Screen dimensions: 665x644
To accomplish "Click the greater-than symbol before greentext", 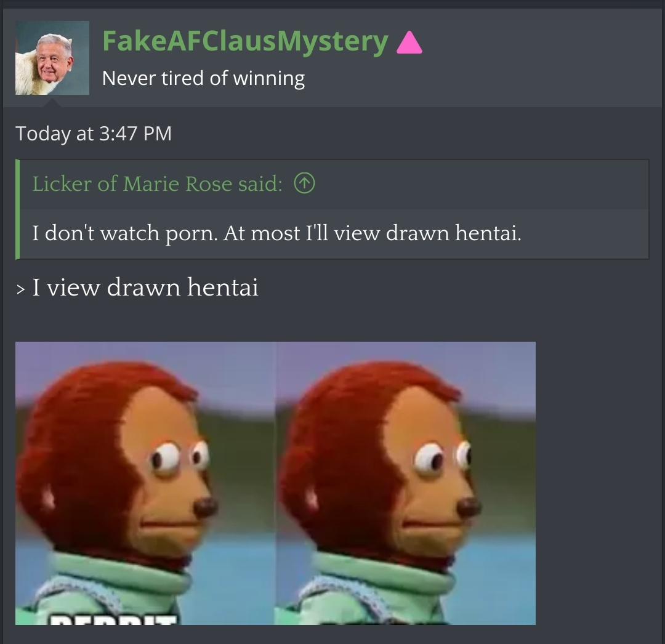I will (20, 289).
